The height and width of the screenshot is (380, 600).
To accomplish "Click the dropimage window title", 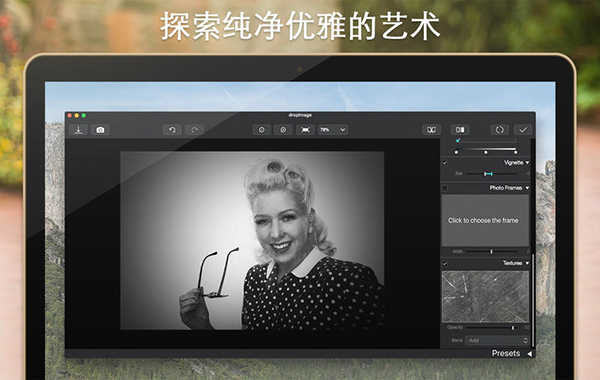I will (x=300, y=115).
